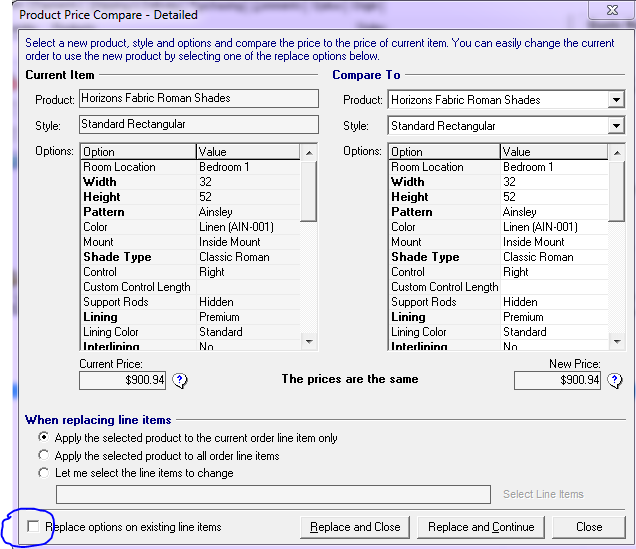Select Width row in Current Item list
636x549 pixels.
point(190,182)
